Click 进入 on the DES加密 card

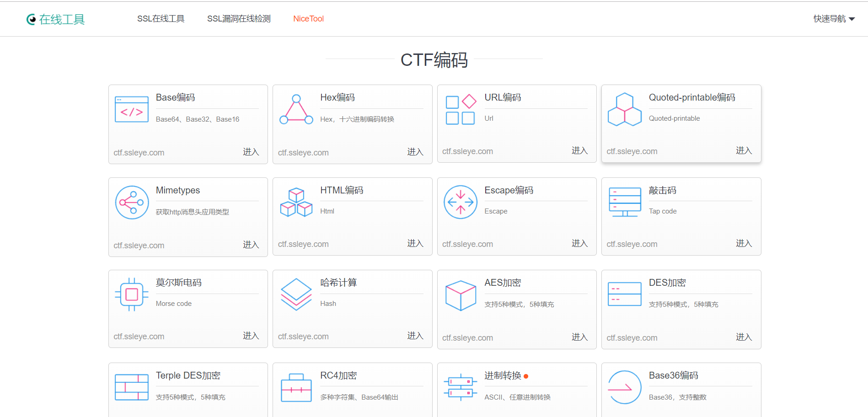click(744, 337)
